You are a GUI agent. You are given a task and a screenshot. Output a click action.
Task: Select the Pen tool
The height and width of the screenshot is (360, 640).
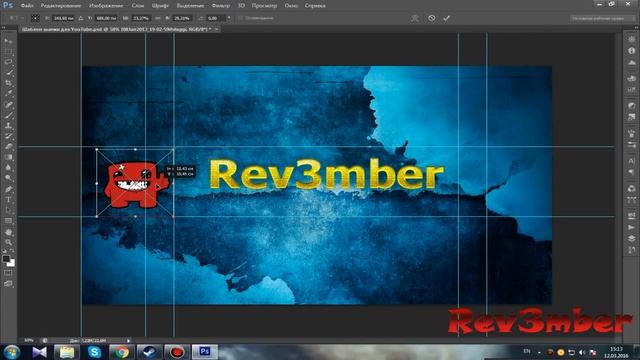8,189
